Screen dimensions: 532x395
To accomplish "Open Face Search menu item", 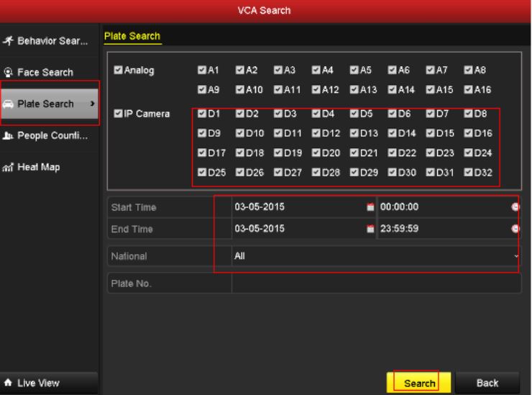I will click(49, 73).
